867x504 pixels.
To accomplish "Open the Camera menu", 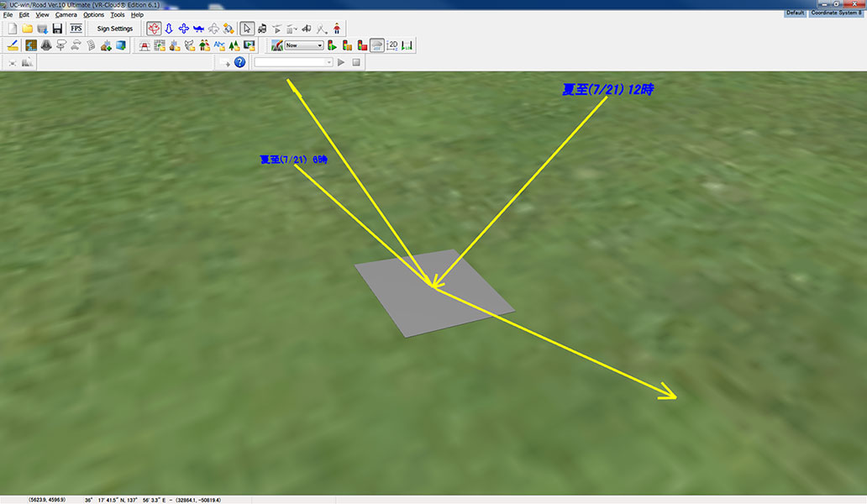I will (x=66, y=15).
